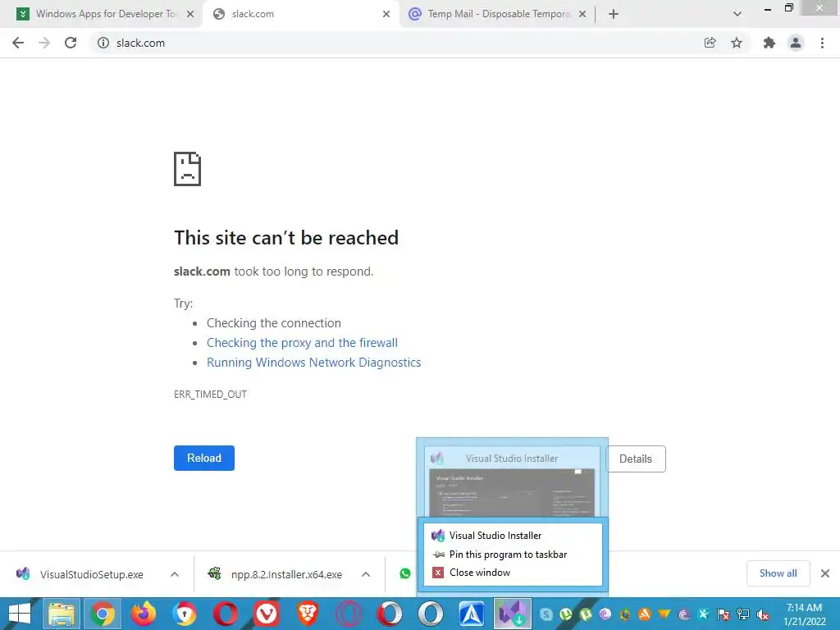Open VisualStudioSetup.exe download item
Viewport: 840px width, 630px height.
[91, 574]
